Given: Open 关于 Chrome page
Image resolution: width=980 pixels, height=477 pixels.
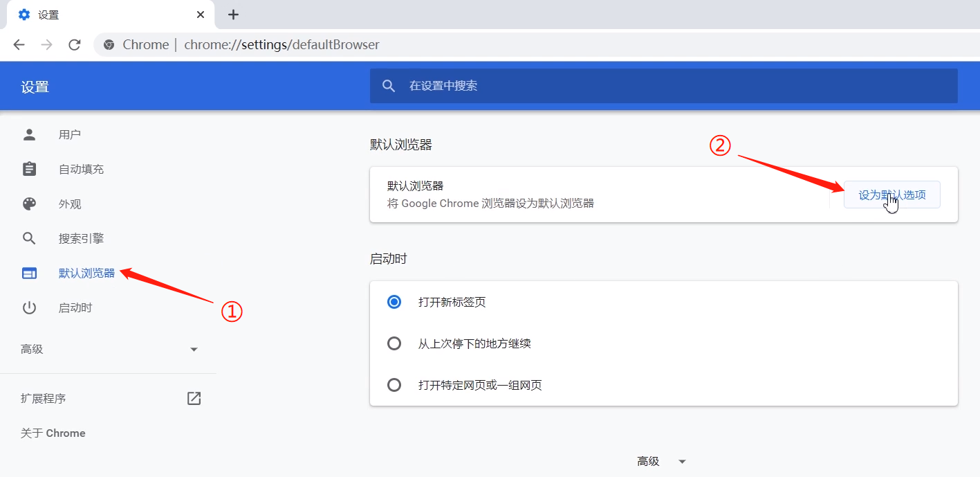Looking at the screenshot, I should coord(53,433).
